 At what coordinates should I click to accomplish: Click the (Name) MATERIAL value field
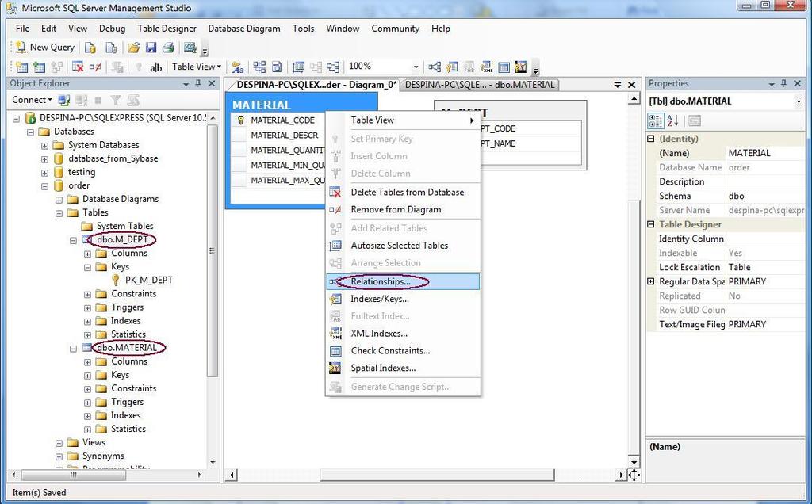coord(765,153)
